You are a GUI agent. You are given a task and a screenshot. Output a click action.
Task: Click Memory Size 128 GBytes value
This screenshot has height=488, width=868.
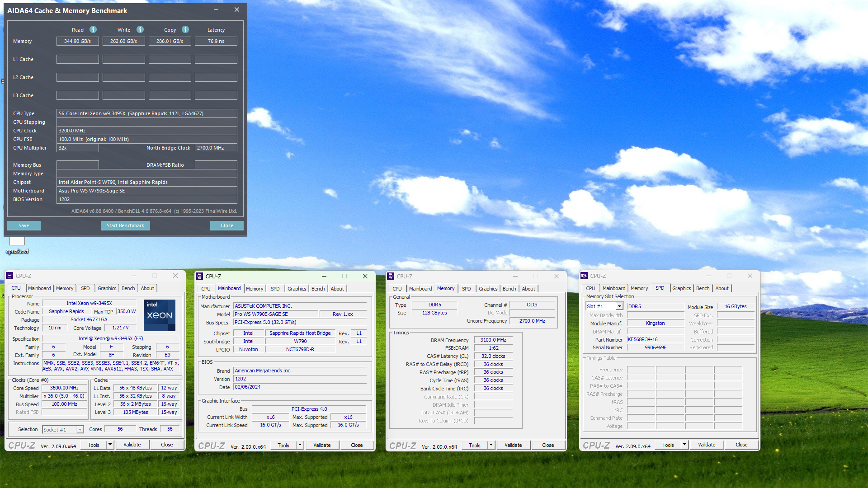pos(434,313)
